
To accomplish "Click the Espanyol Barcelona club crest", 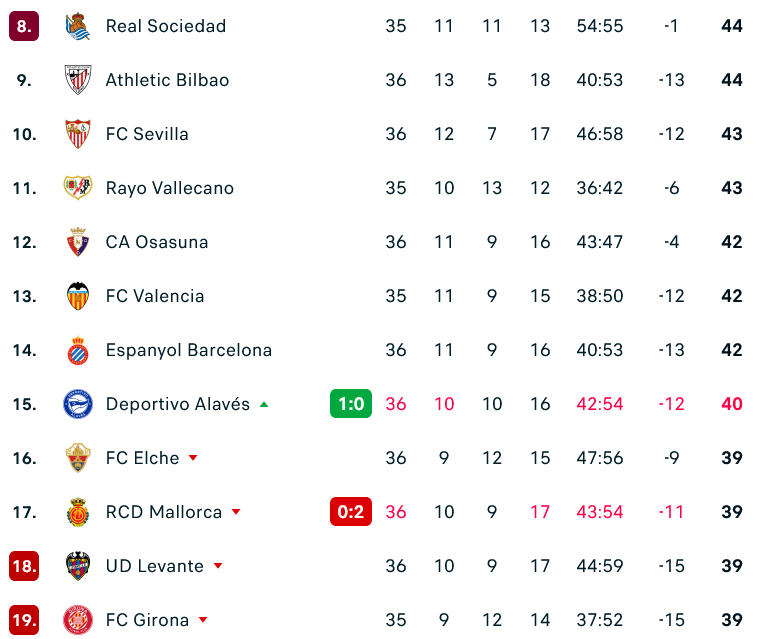I will tap(78, 350).
